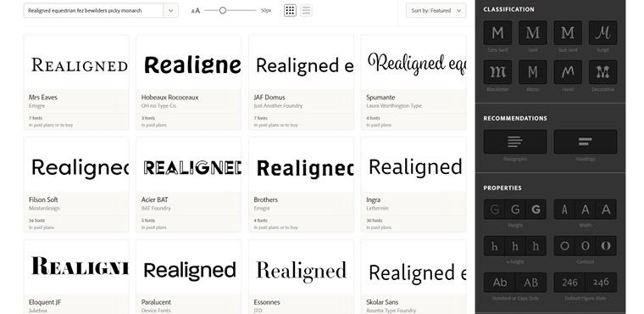Click Eloquent JF preview thumbnail
This screenshot has height=314, width=644.
click(x=76, y=267)
